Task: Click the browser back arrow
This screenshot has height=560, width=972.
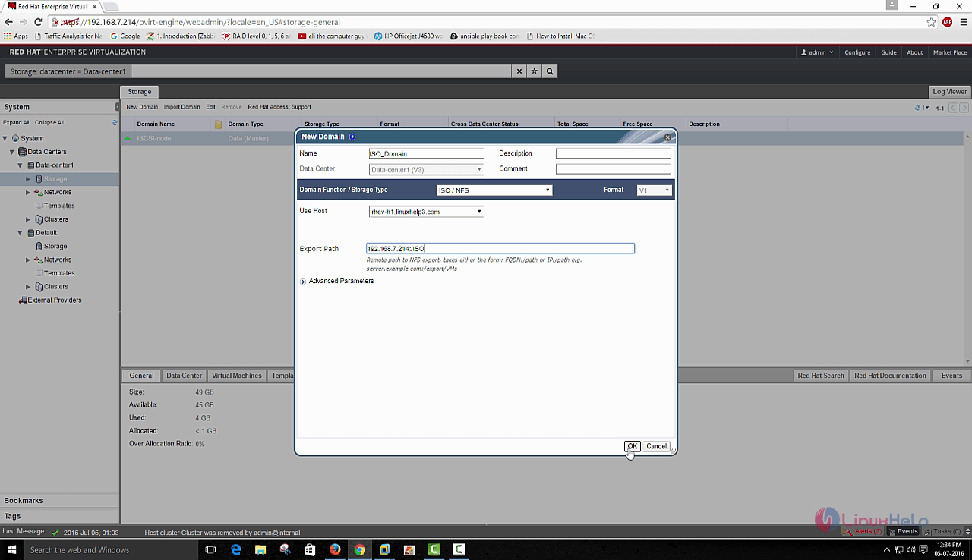Action: click(9, 22)
